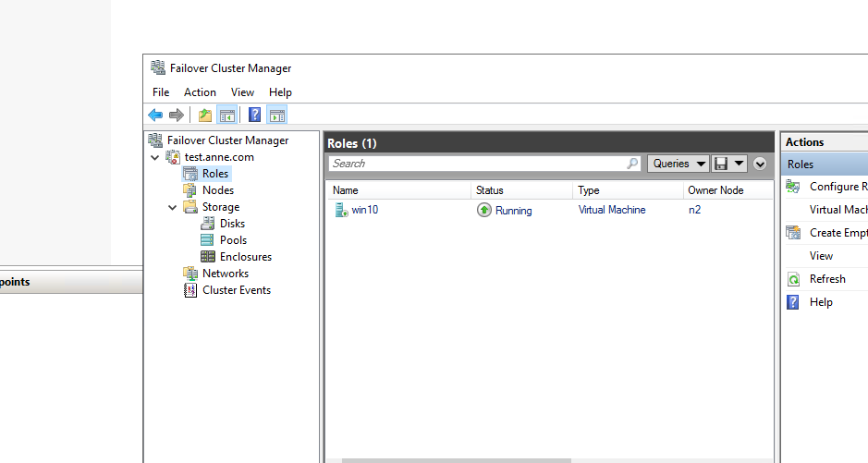Select Enclosures under Storage
Viewport: 868px width, 463px height.
point(246,257)
